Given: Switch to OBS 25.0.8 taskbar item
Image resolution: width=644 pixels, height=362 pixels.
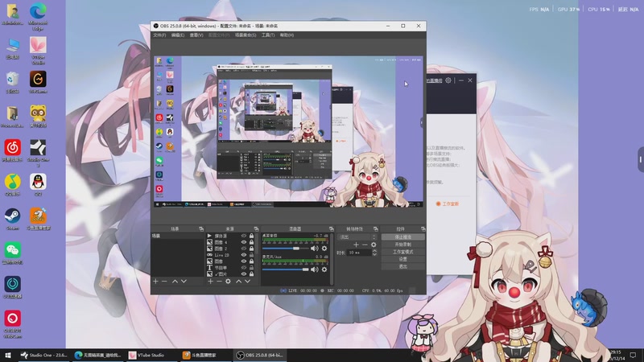Looking at the screenshot, I should [x=260, y=356].
